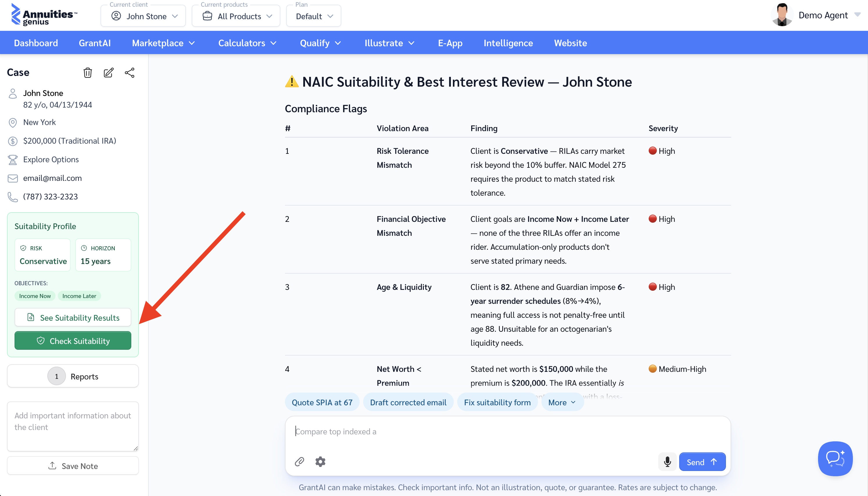
Task: Click the Conservative risk card
Action: [x=42, y=255]
